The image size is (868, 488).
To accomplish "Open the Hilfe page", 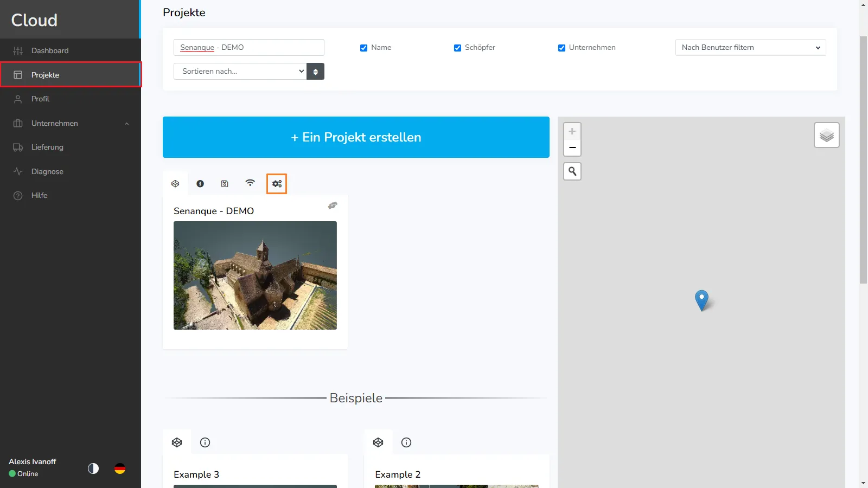I will click(x=71, y=195).
